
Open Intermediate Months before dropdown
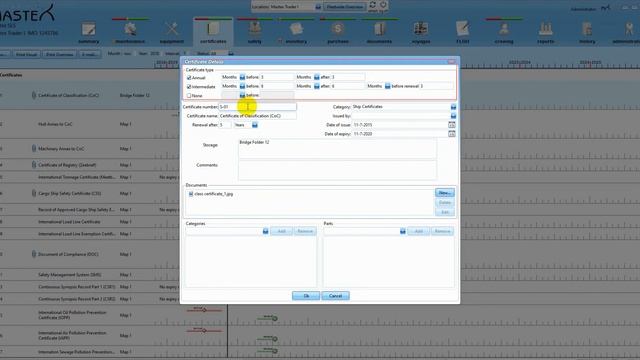point(242,86)
